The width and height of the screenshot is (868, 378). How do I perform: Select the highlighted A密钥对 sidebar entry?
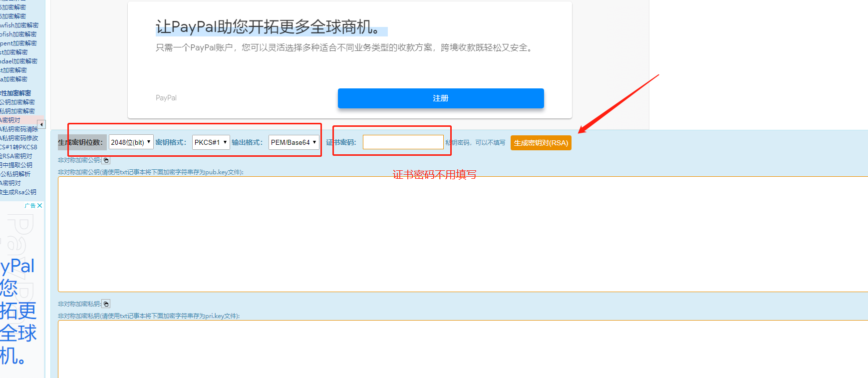10,120
